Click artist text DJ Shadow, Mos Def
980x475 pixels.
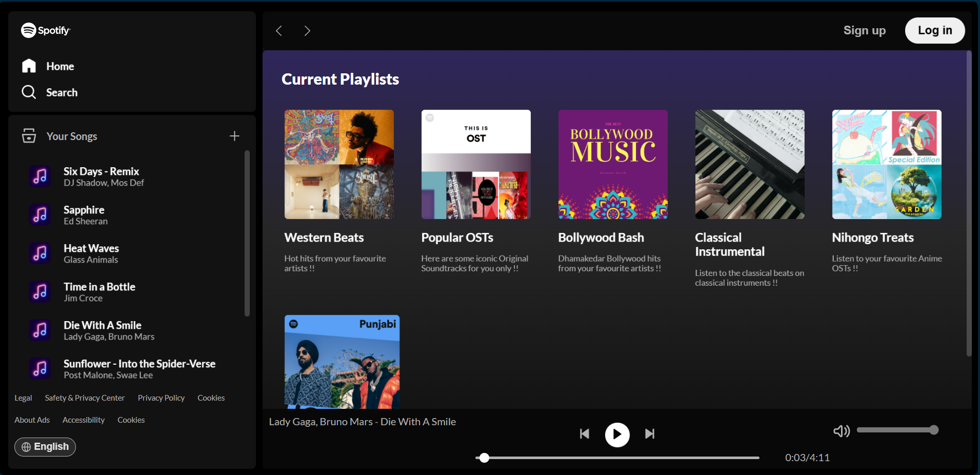(x=104, y=183)
